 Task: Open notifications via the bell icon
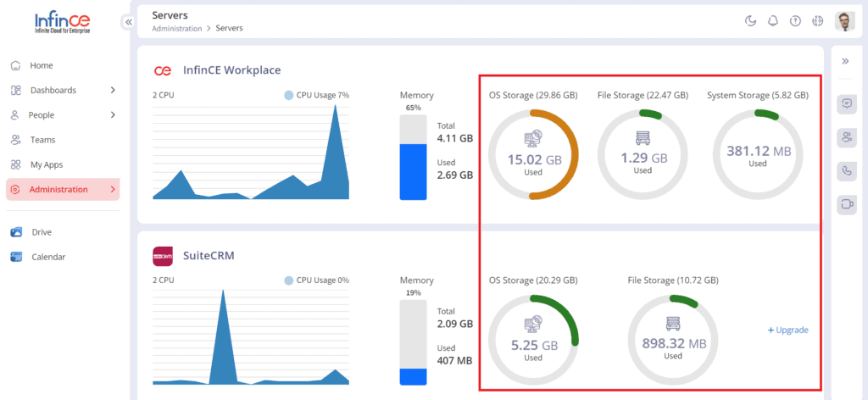[773, 21]
